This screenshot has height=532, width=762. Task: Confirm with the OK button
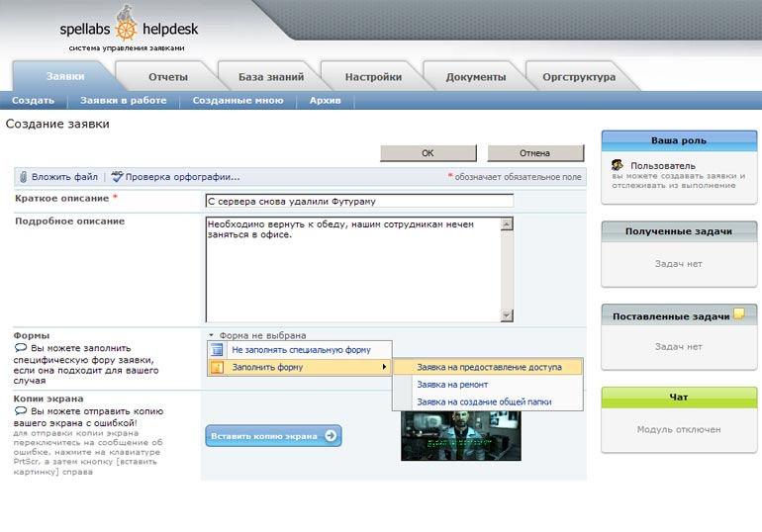[x=429, y=153]
